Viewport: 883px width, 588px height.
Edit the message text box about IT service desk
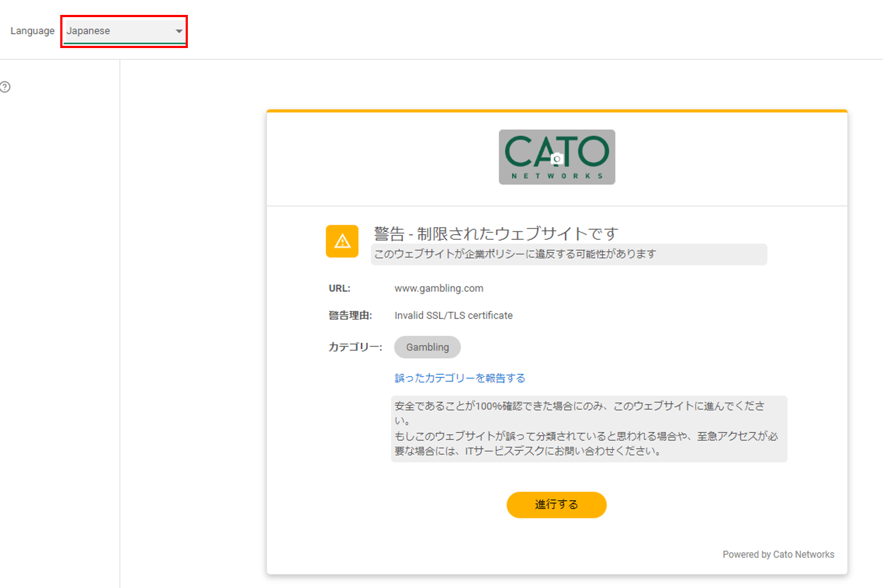(589, 428)
